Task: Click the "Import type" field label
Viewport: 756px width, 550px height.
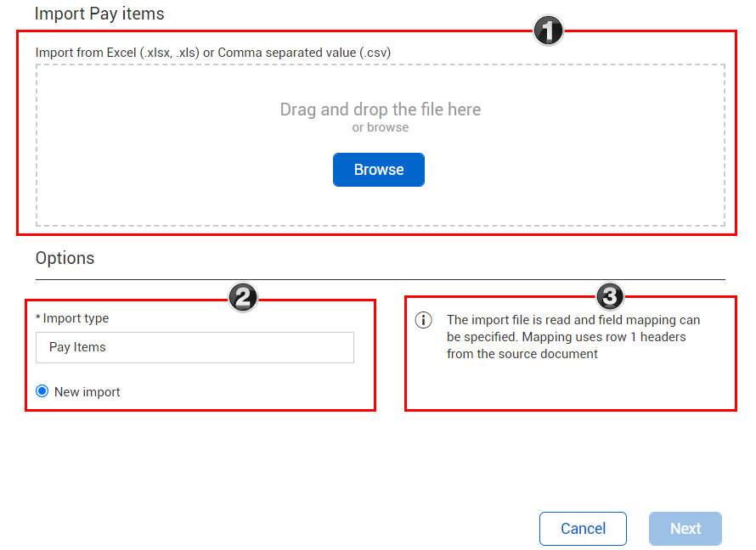Action: (76, 318)
